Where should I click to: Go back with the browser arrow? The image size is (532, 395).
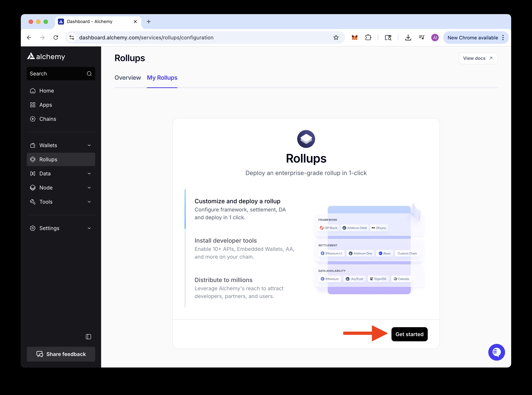point(29,38)
